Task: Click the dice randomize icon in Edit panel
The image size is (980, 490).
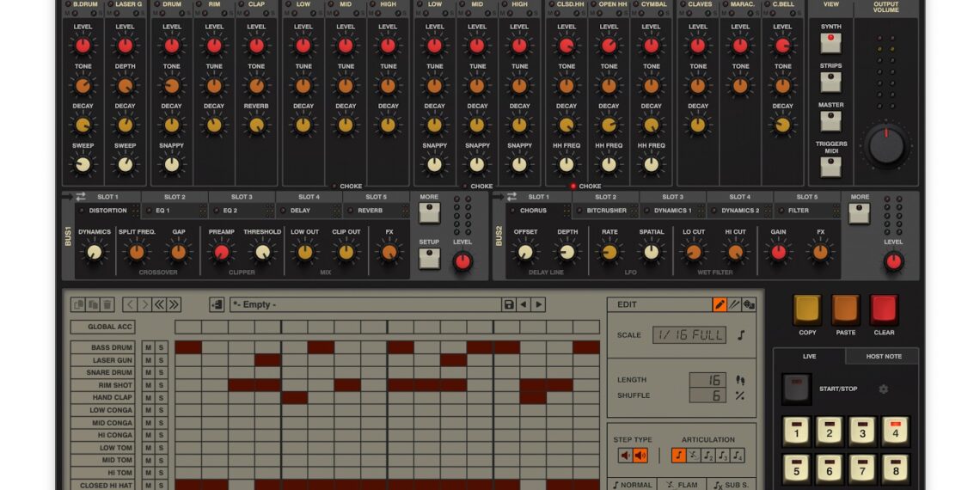Action: click(x=749, y=304)
